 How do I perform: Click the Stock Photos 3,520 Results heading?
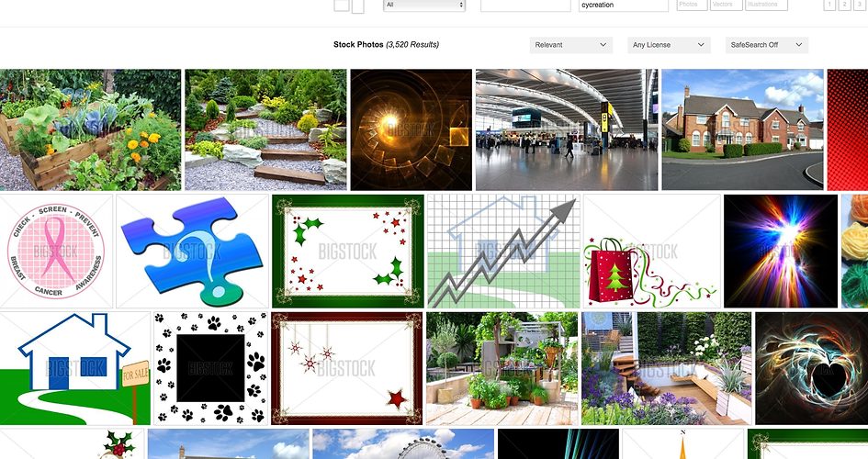tap(386, 45)
